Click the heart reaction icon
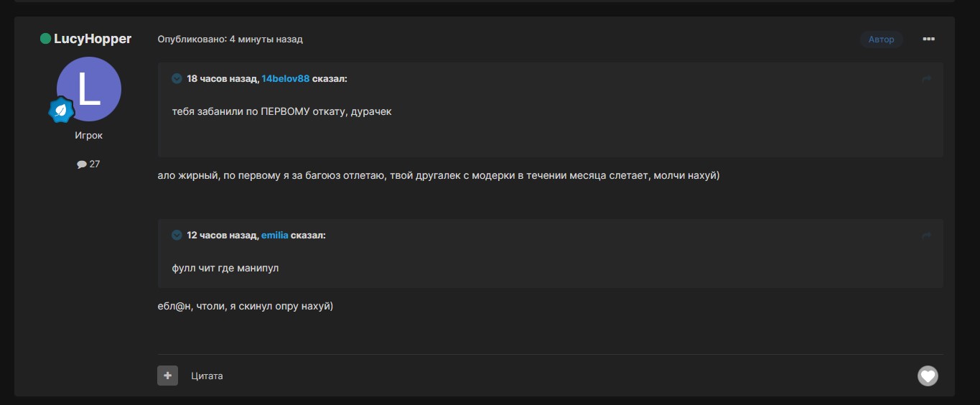This screenshot has width=980, height=405. pyautogui.click(x=928, y=376)
